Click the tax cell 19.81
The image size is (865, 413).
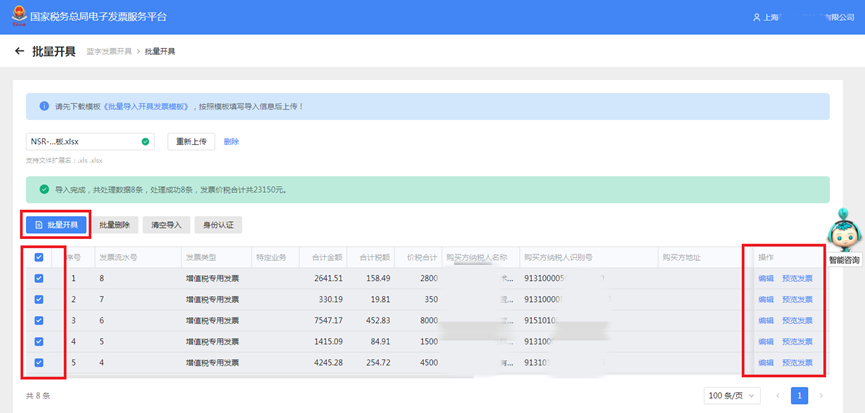[x=380, y=299]
